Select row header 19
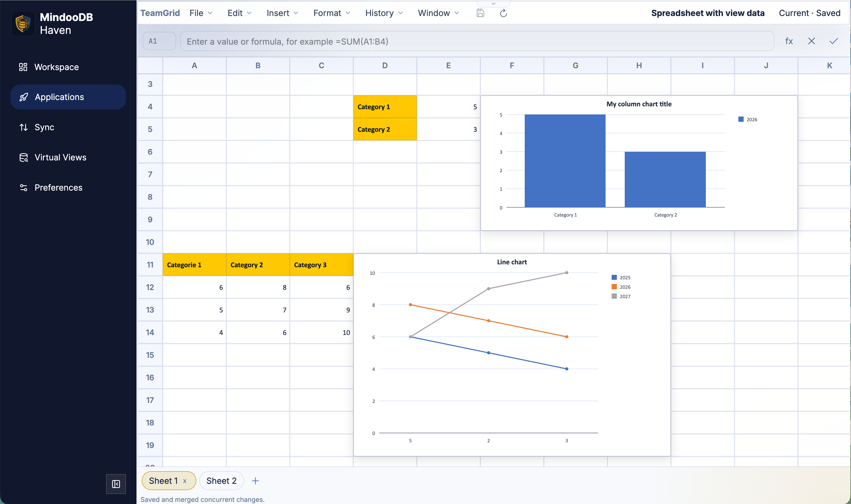 click(150, 445)
